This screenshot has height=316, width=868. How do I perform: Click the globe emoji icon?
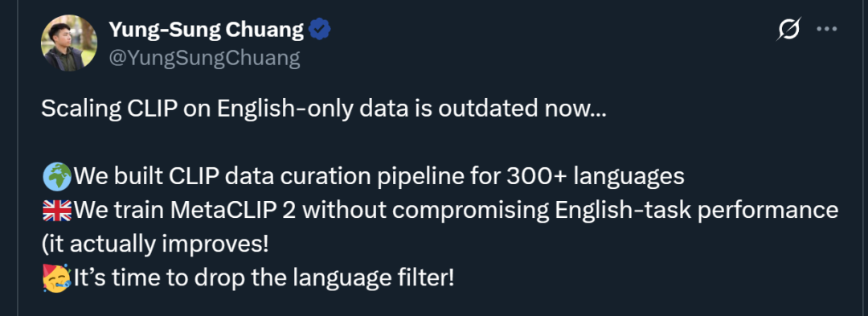[x=57, y=177]
